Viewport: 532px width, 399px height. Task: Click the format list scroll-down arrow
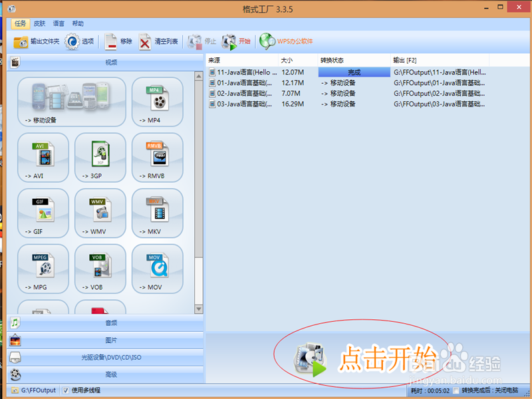(199, 309)
